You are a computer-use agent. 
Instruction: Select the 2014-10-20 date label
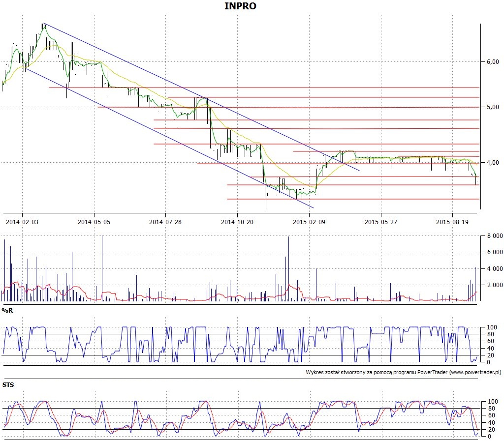coord(237,222)
